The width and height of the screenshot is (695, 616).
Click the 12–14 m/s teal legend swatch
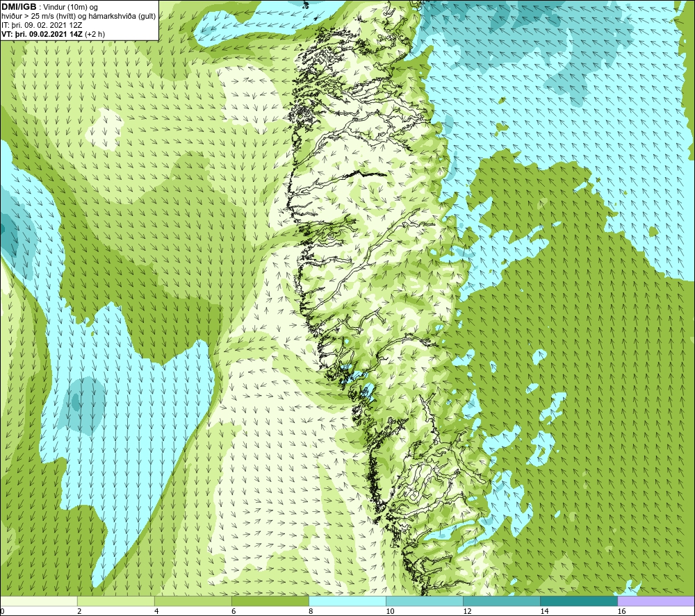tap(502, 601)
